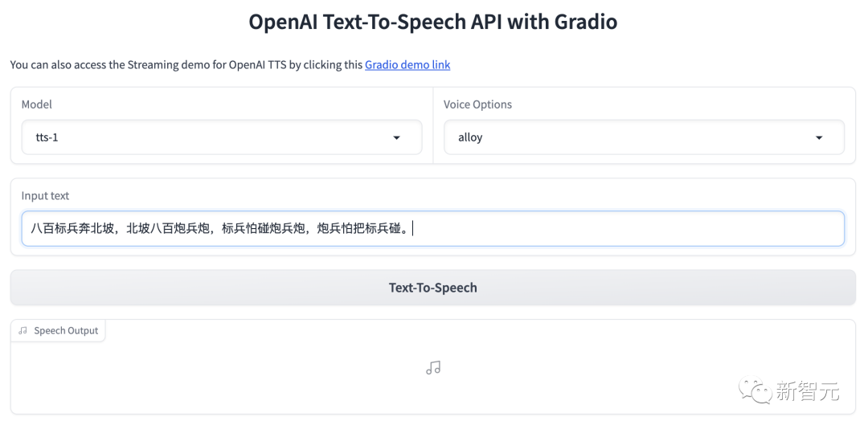
Task: Click the small music icon beside Speech Output
Action: click(x=23, y=330)
